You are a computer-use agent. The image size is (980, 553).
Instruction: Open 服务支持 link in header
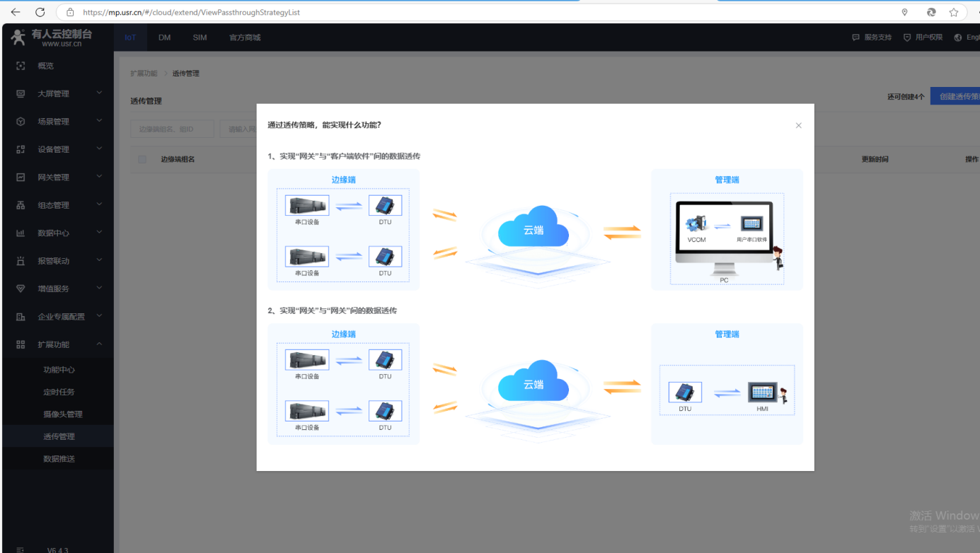pyautogui.click(x=872, y=37)
